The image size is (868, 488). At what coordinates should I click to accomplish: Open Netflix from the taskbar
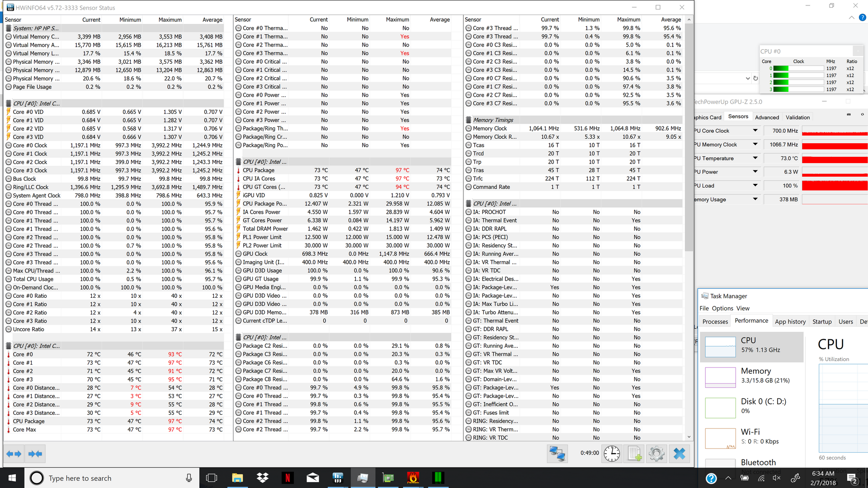click(x=288, y=478)
